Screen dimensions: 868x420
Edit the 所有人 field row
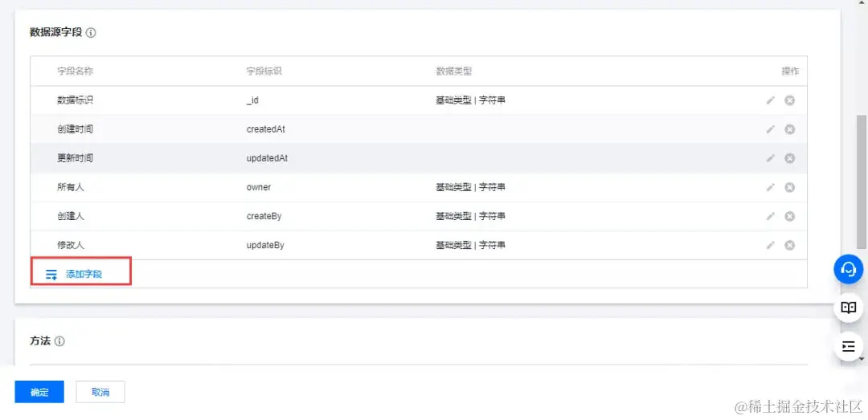pyautogui.click(x=770, y=187)
